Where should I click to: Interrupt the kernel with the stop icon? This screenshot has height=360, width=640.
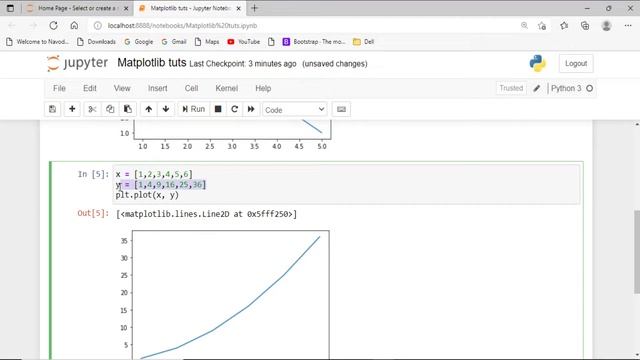coord(218,109)
